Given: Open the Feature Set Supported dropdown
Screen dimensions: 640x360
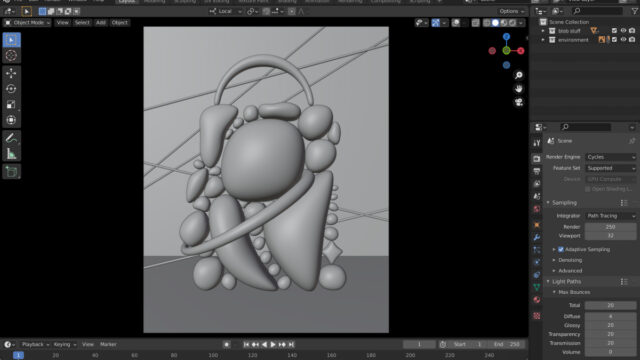Looking at the screenshot, I should pos(611,168).
